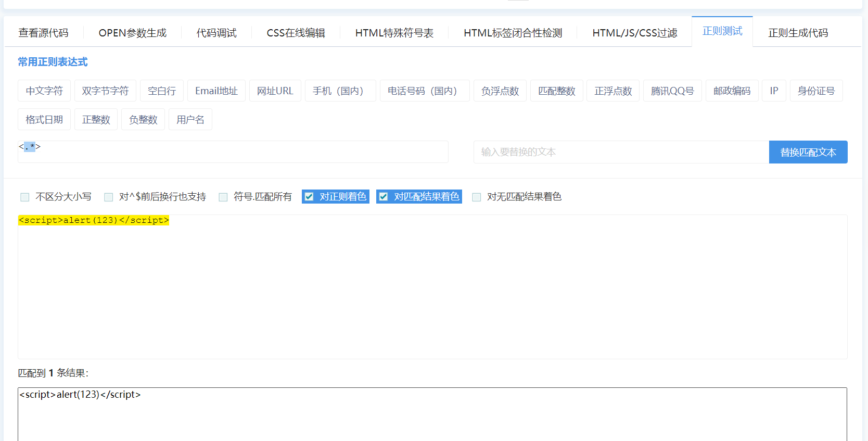The image size is (868, 441).
Task: Insert the 负浮点数 regex preset
Action: [500, 91]
